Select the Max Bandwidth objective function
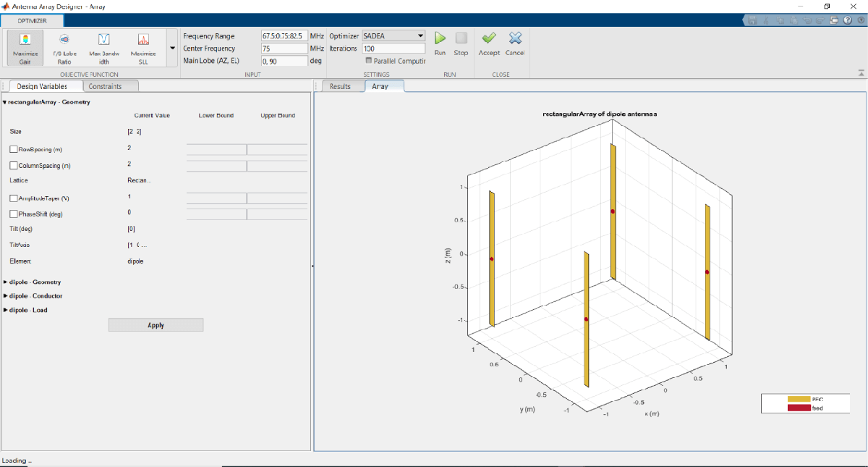This screenshot has height=467, width=868. click(103, 47)
